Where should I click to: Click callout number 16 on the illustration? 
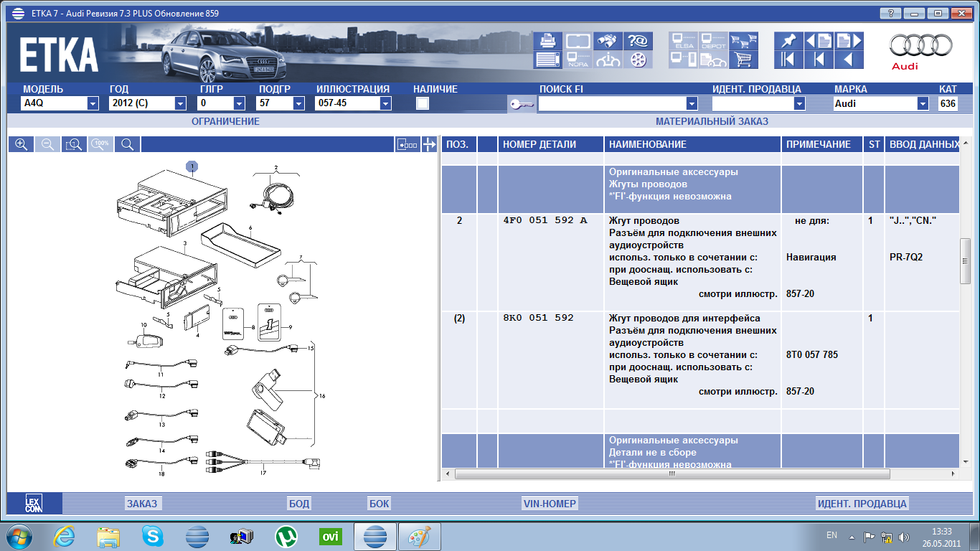pyautogui.click(x=322, y=395)
